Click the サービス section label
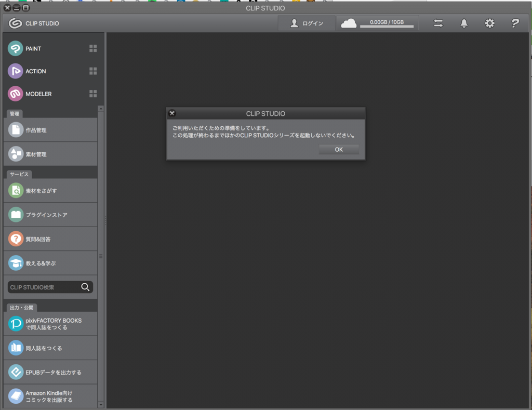The width and height of the screenshot is (532, 410). [19, 174]
